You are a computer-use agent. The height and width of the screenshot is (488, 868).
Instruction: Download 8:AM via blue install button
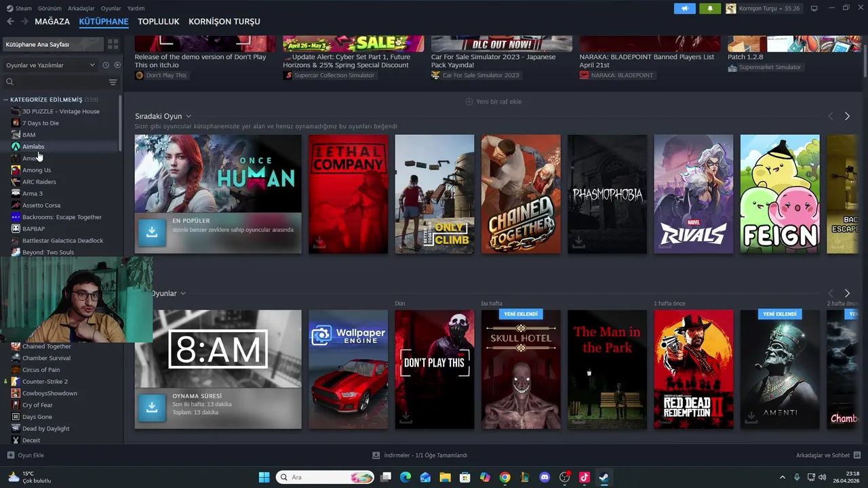click(x=152, y=407)
